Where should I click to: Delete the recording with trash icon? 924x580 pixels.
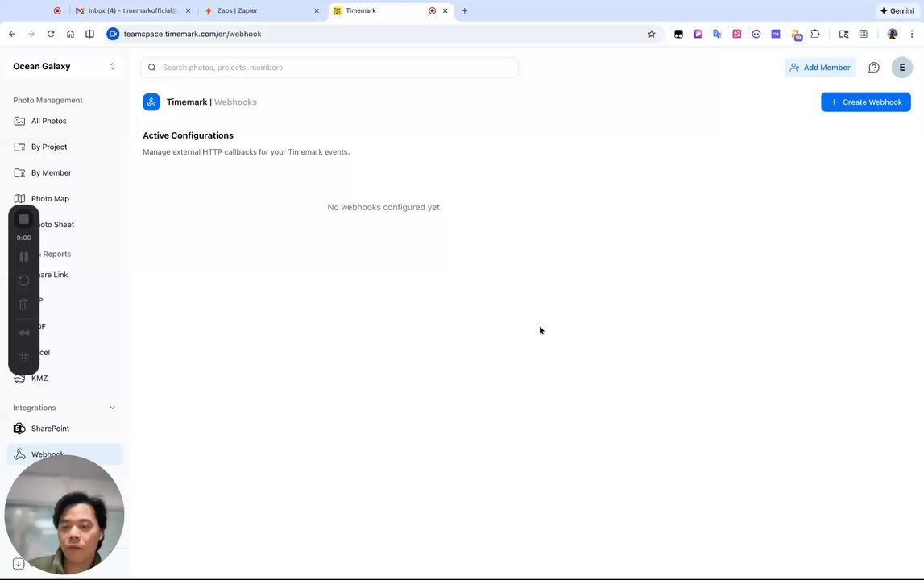click(23, 304)
